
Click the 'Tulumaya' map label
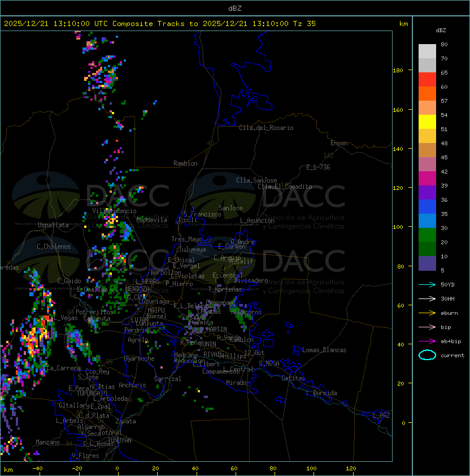[193, 249]
